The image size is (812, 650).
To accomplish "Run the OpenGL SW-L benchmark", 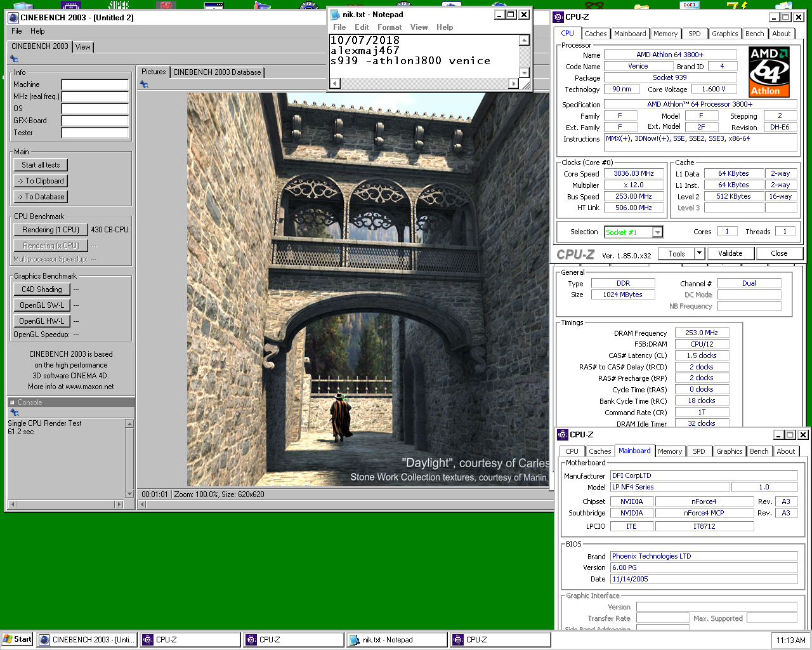I will click(42, 305).
